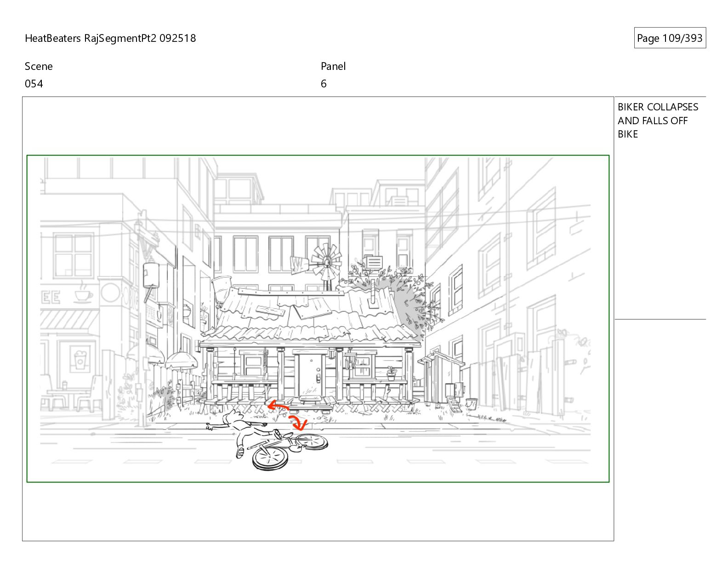Screen dimensions: 728x563
Task: Select the panel number "6"
Action: tap(324, 84)
